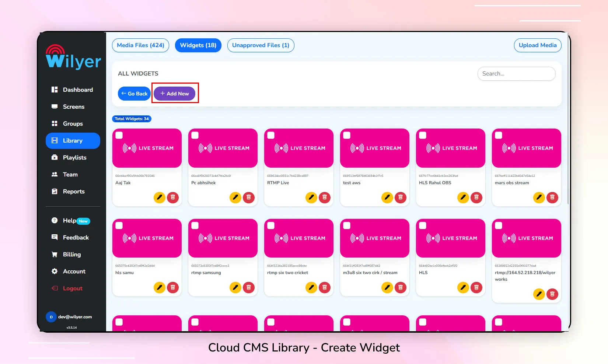Open Playlists section
The image size is (608, 364).
click(x=73, y=158)
